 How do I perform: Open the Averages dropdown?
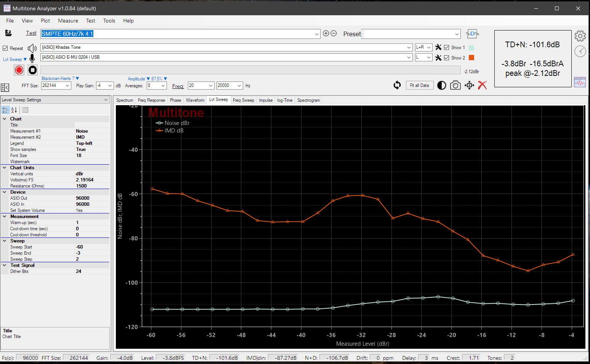click(163, 86)
